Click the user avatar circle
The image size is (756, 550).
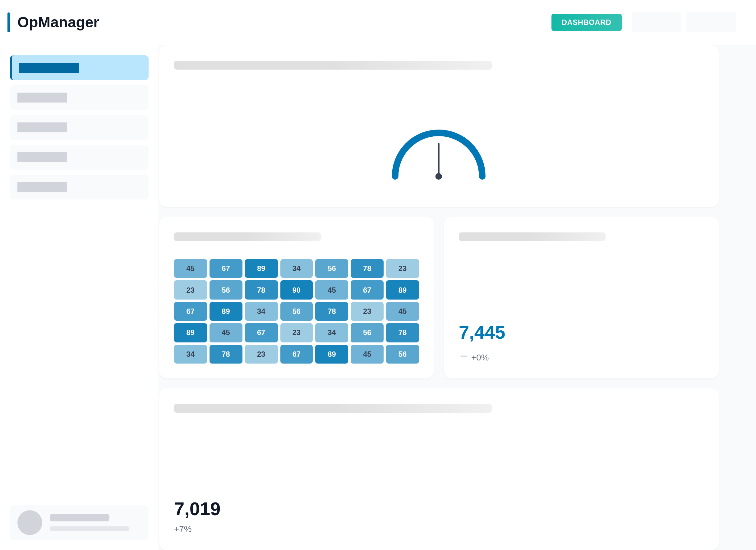coord(30,522)
